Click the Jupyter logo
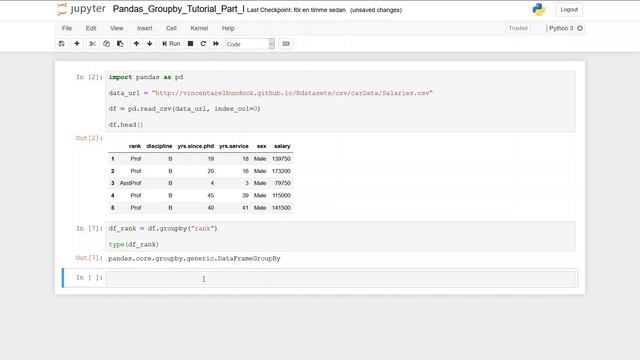This screenshot has height=360, width=640. [81, 9]
